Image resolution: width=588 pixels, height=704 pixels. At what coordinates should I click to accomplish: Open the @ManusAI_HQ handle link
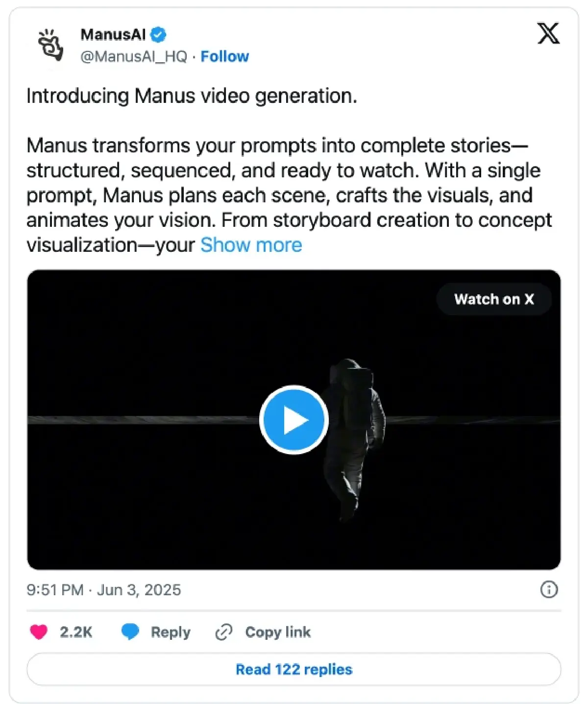point(133,56)
